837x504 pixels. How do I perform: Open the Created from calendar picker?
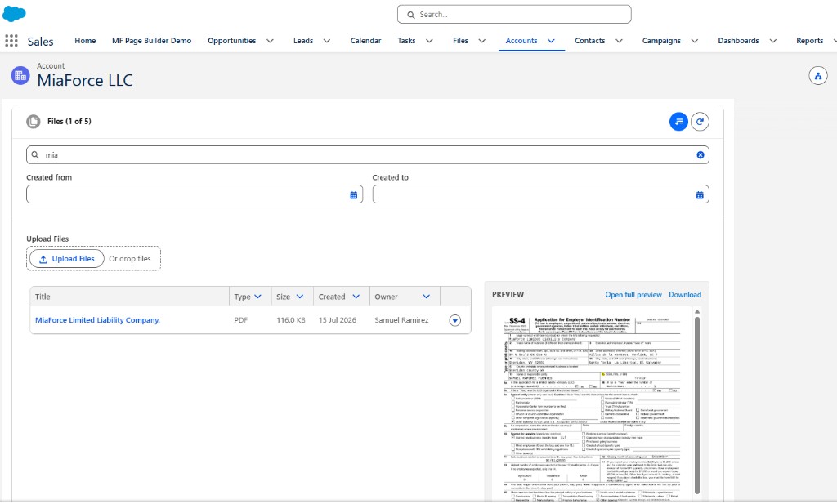coord(353,195)
